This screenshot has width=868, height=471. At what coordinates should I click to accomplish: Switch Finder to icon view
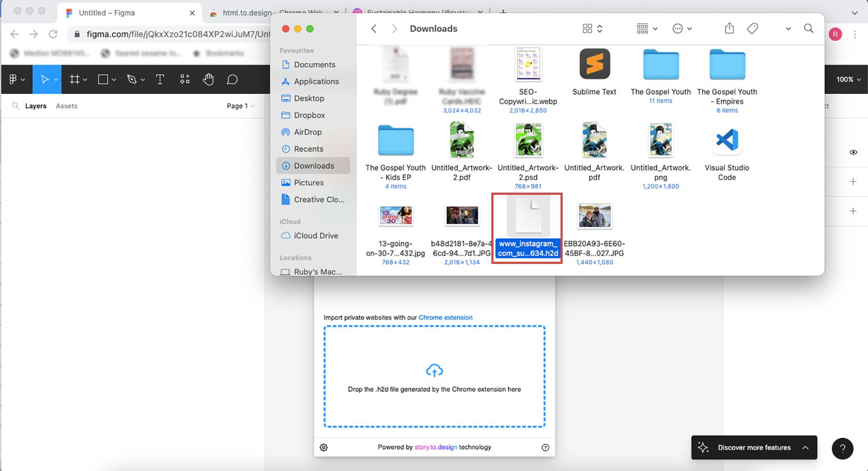click(x=587, y=28)
